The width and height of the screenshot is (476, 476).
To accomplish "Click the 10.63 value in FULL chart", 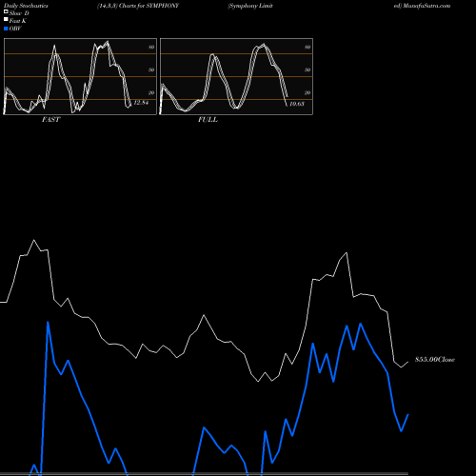I will pos(297,104).
